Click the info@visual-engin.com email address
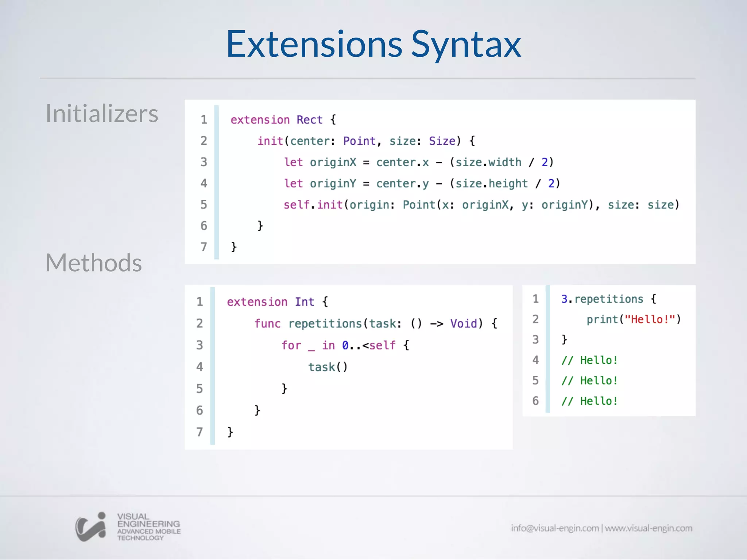This screenshot has width=747, height=560. point(554,528)
